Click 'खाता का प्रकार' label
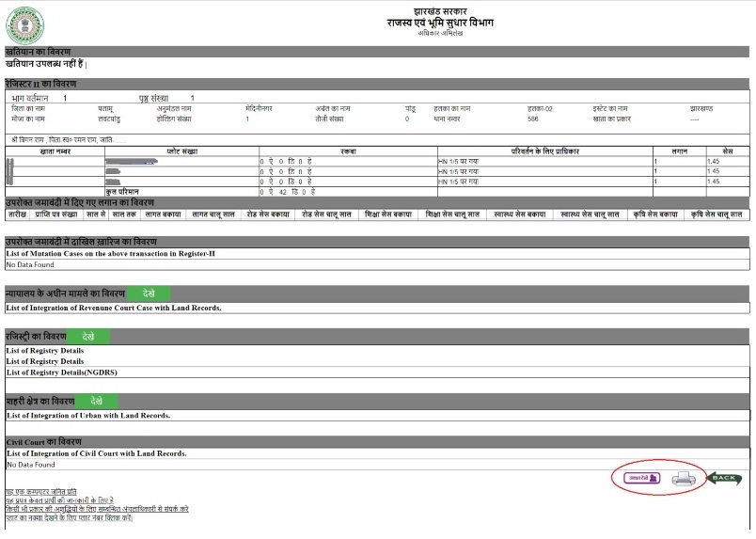Image resolution: width=756 pixels, height=539 pixels. point(611,119)
